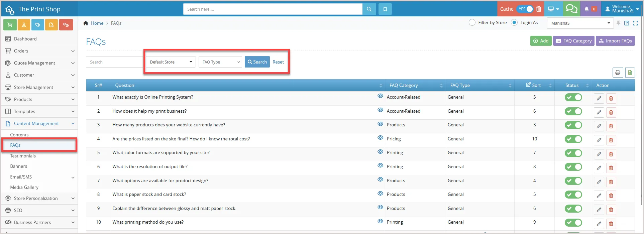644x234 pixels.
Task: Edit the 'What exactly is Online Printing System?' FAQ
Action: coord(599,98)
